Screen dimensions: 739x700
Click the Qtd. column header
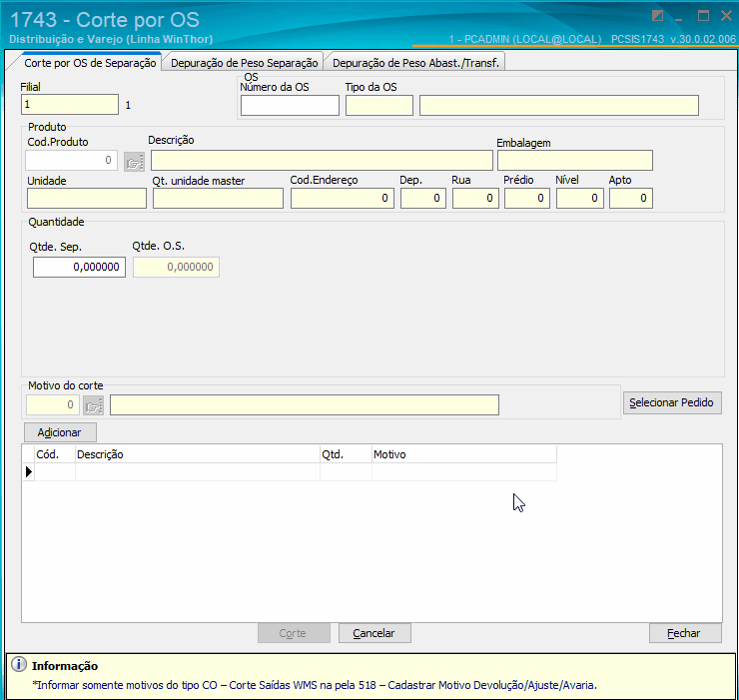click(x=346, y=454)
